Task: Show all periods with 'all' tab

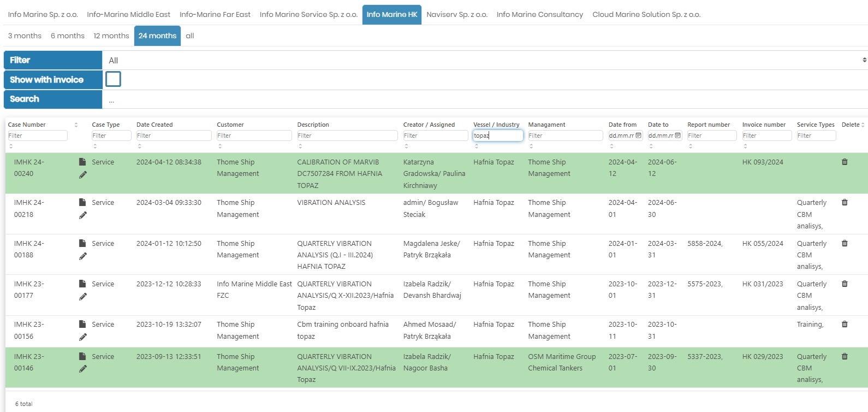Action: point(189,36)
